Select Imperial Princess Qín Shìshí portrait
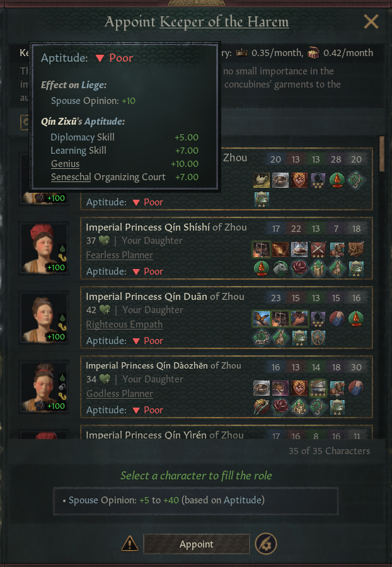The image size is (392, 567). [44, 248]
